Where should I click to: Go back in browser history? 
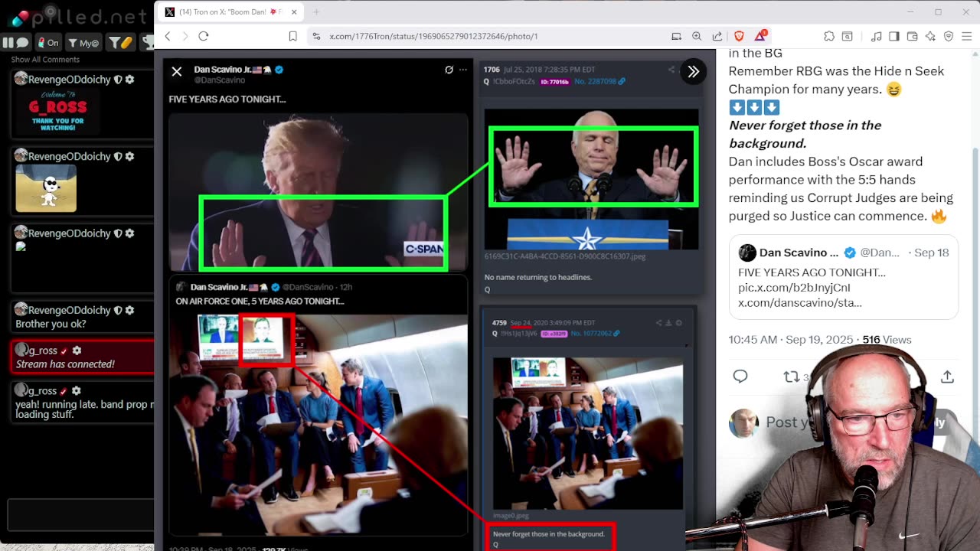[x=168, y=36]
